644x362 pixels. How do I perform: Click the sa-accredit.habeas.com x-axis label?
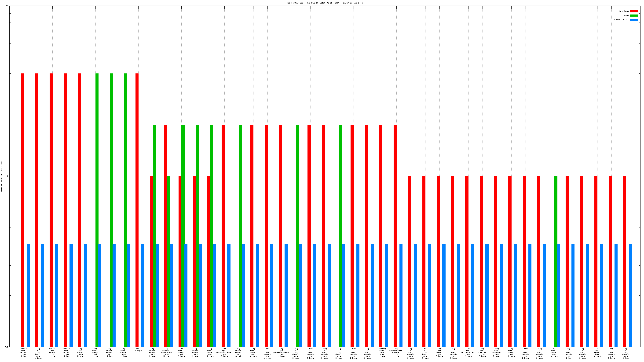396,352
